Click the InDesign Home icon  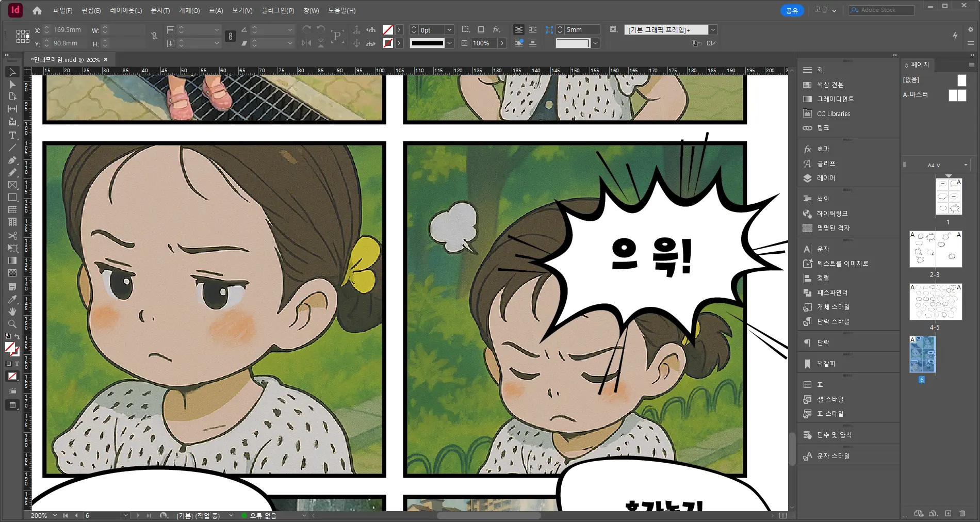[x=37, y=10]
